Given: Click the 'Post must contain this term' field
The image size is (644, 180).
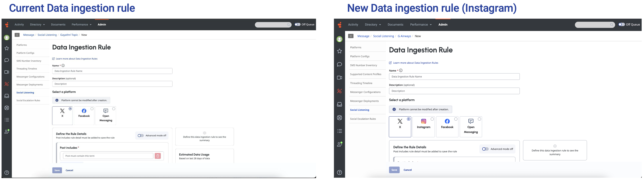Looking at the screenshot, I should (108, 156).
